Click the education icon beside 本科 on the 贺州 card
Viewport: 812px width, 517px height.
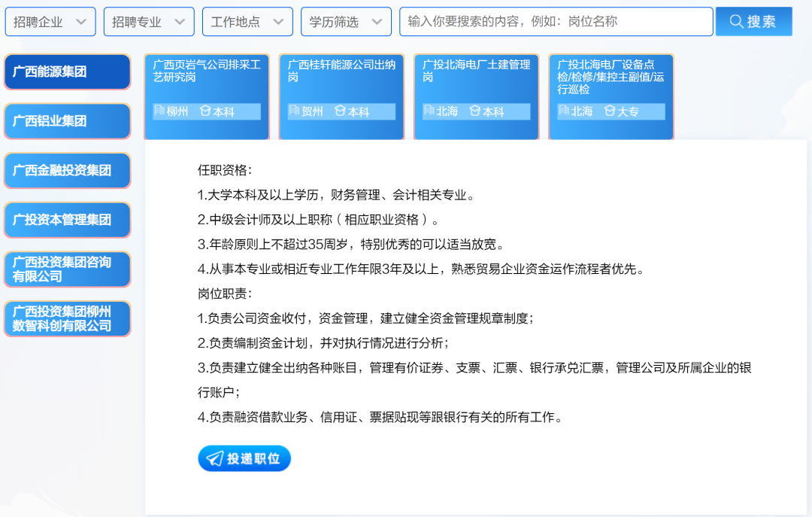340,111
